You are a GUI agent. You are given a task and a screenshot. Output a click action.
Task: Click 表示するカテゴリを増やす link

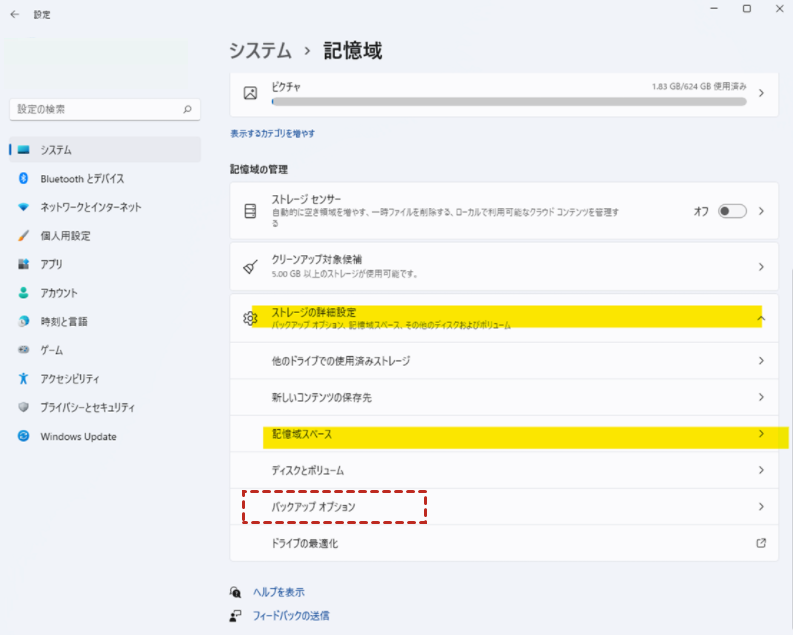tap(273, 133)
